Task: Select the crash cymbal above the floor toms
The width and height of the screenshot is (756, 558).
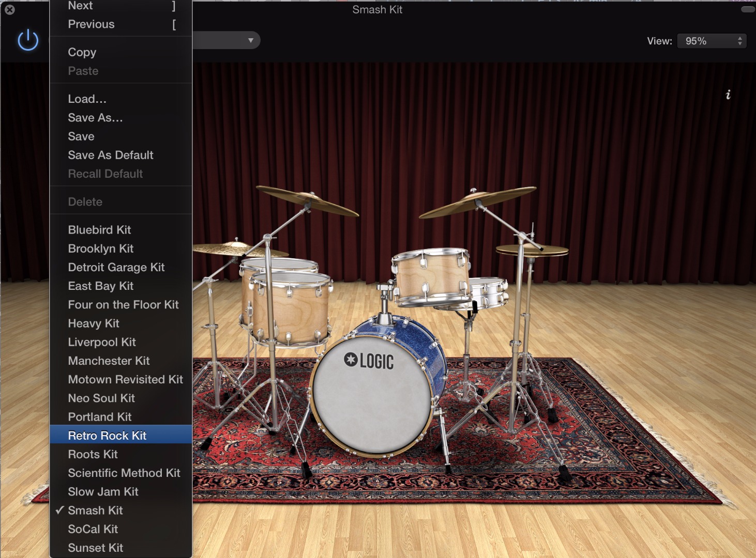Action: click(307, 200)
